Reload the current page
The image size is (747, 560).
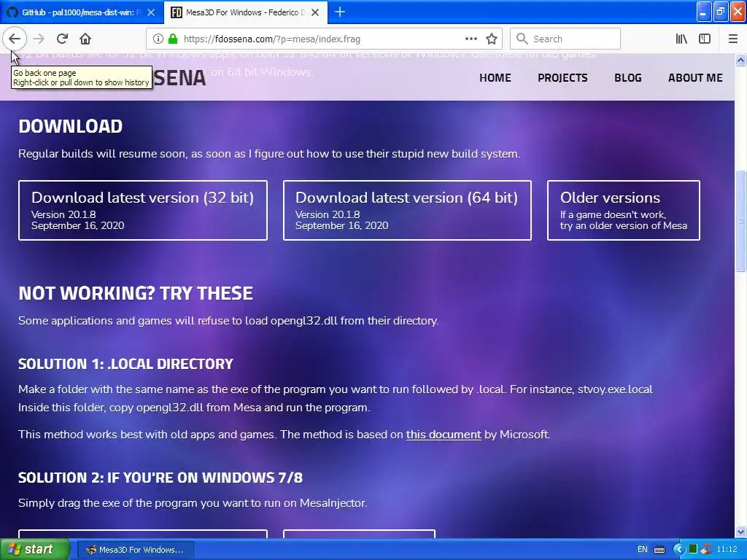pos(62,39)
